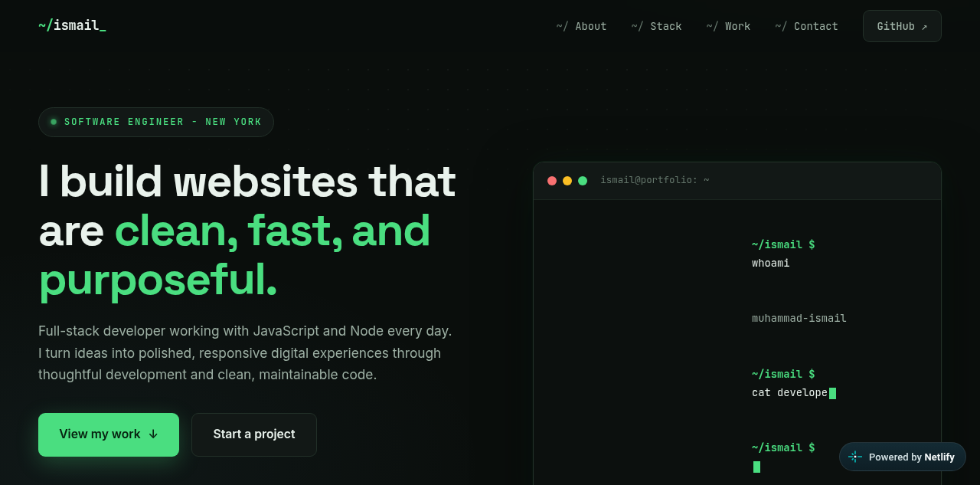The image size is (980, 485).
Task: Go to the Stack section link
Action: pos(656,26)
